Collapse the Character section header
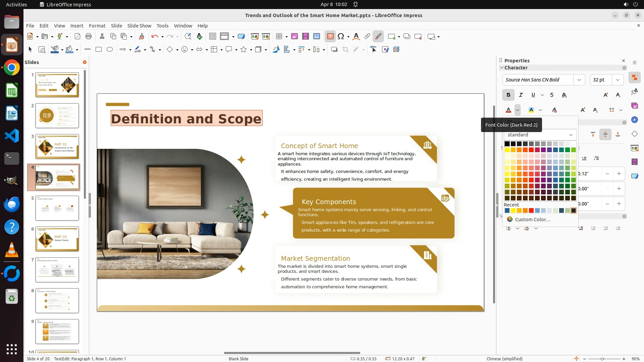 click(x=502, y=68)
